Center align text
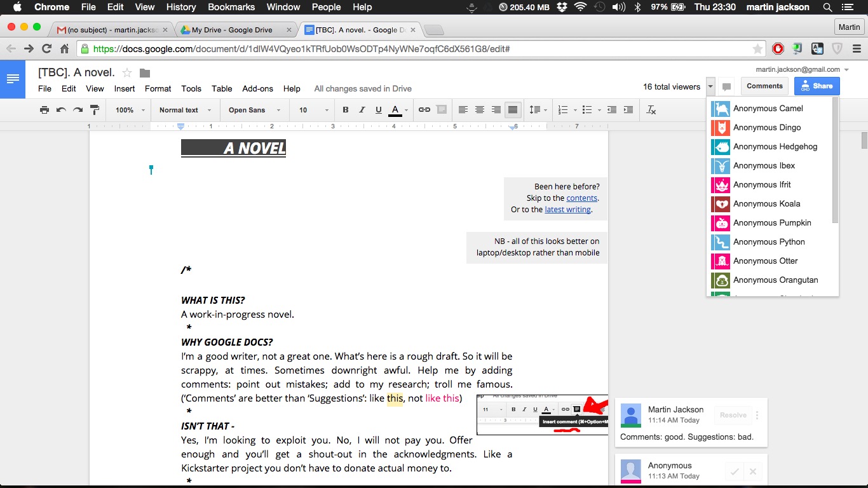868x488 pixels. coord(480,110)
